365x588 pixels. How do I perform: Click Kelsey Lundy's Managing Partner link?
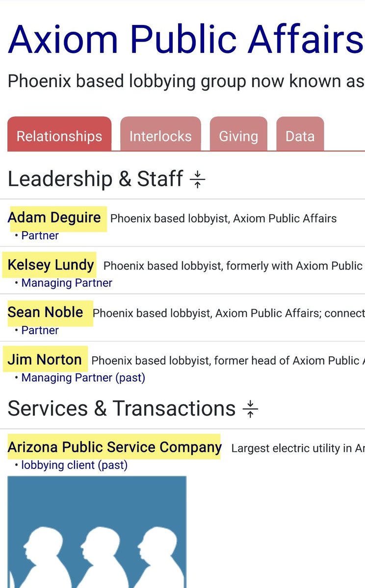pos(67,283)
